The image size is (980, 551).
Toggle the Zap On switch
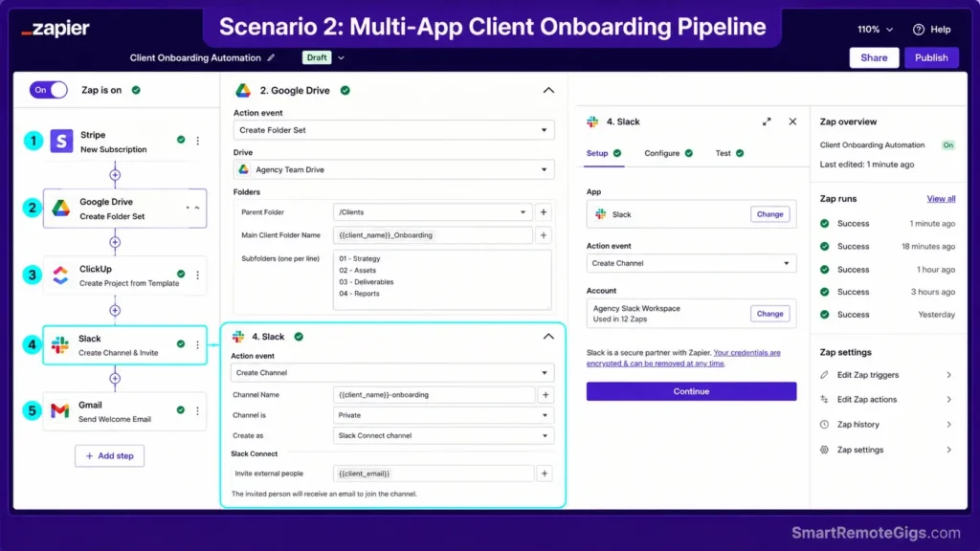coord(48,90)
